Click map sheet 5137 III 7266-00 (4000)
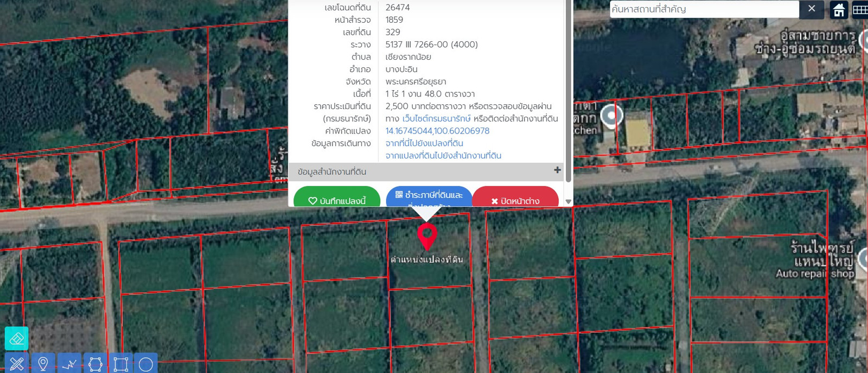The image size is (868, 373). tap(432, 45)
